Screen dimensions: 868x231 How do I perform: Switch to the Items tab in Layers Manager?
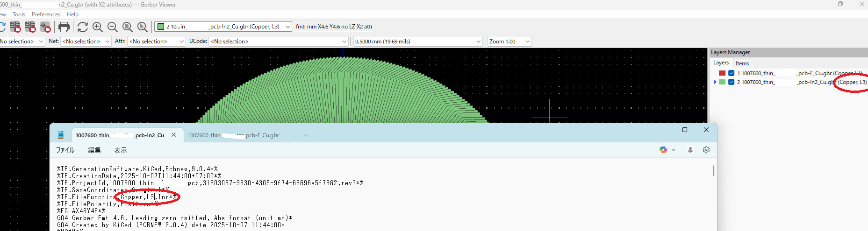coord(742,63)
